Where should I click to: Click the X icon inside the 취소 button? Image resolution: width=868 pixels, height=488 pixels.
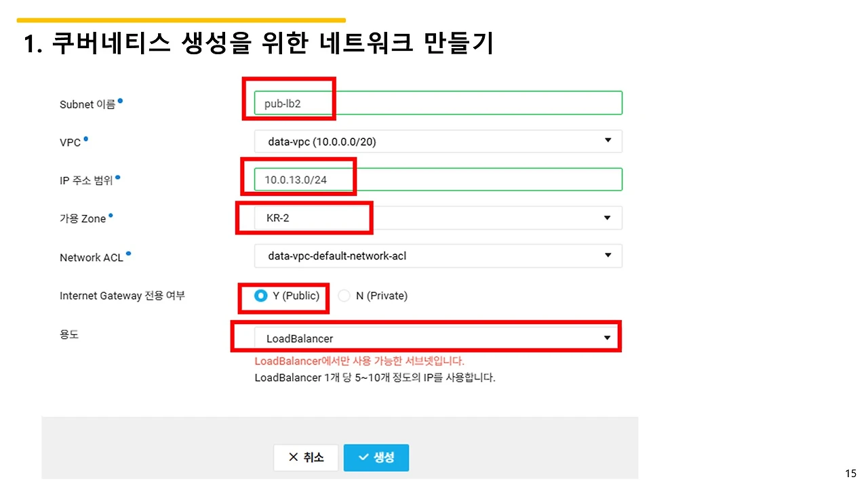(292, 457)
